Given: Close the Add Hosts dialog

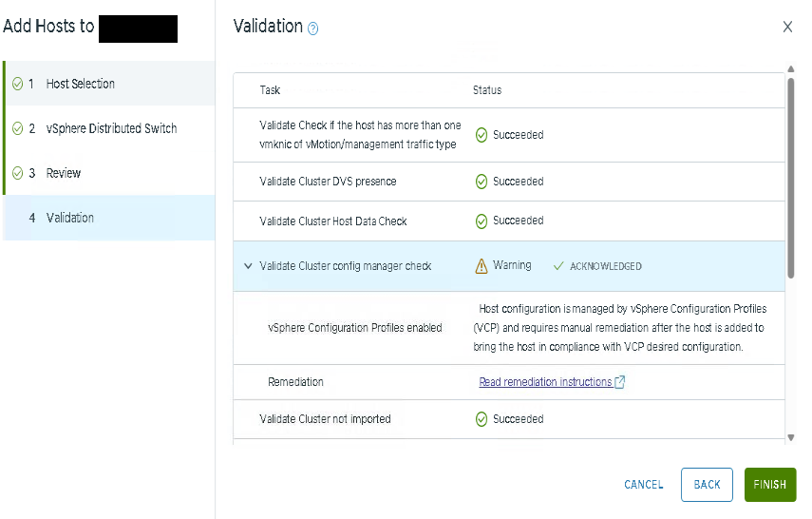Looking at the screenshot, I should point(787,27).
